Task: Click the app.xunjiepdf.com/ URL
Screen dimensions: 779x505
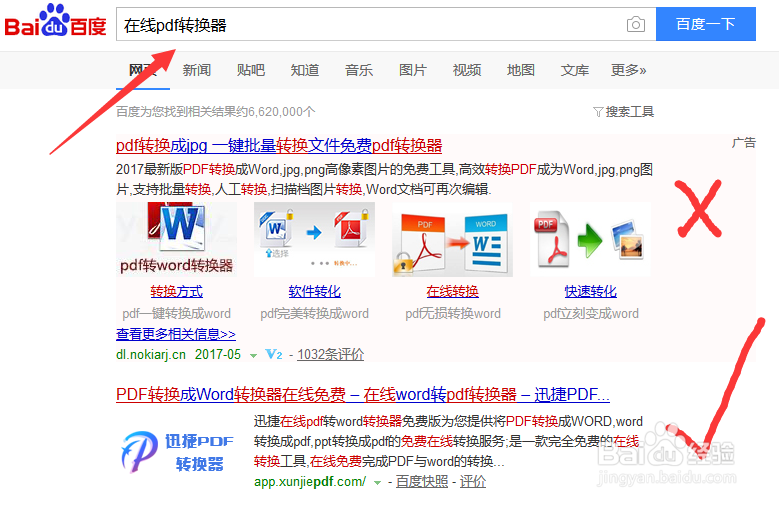Action: coord(310,482)
